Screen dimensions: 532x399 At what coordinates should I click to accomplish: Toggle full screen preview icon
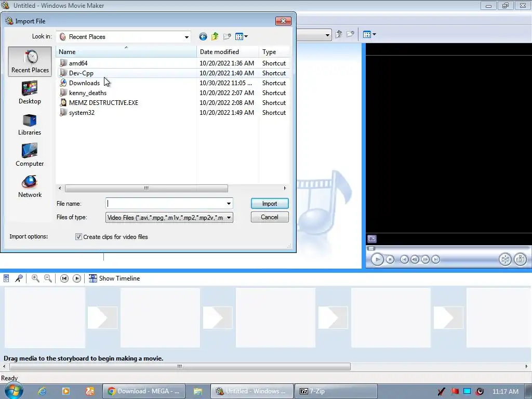[x=372, y=239]
